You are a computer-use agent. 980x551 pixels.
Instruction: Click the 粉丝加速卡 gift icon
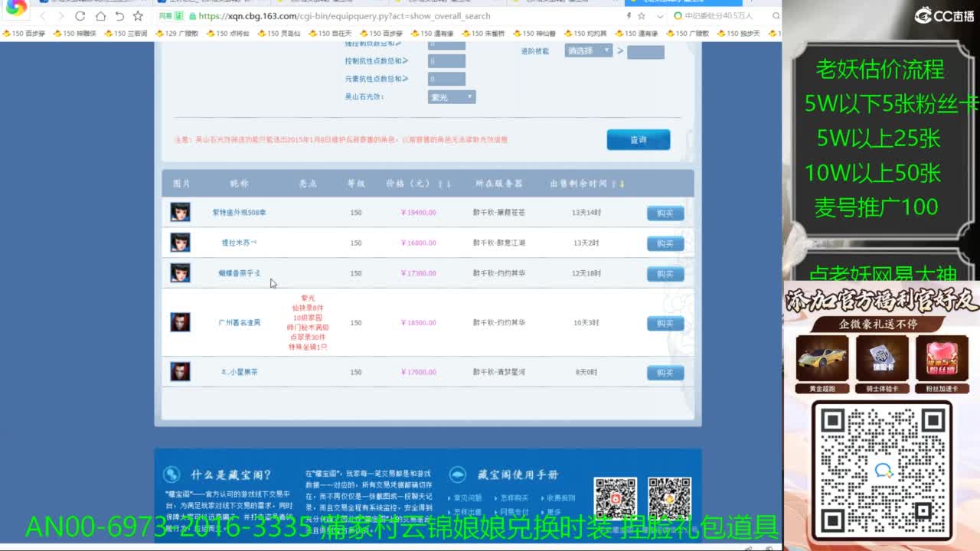tap(941, 359)
